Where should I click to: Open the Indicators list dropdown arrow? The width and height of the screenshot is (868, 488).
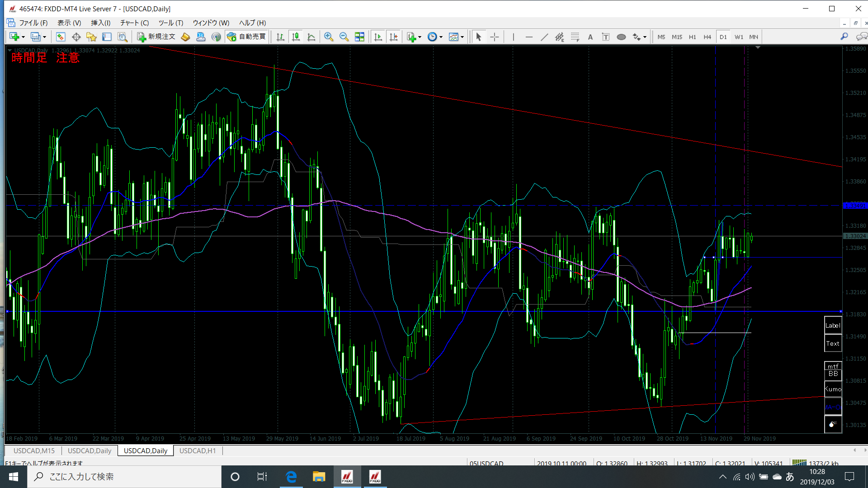click(420, 37)
